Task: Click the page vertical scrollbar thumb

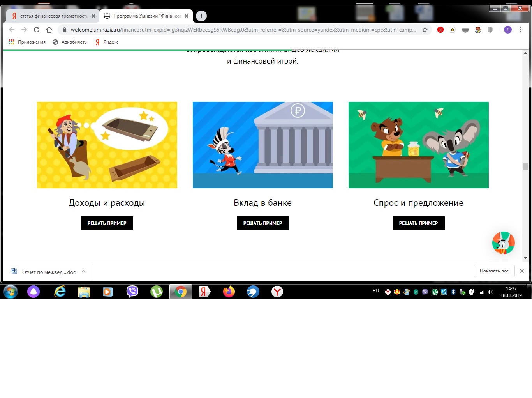Action: point(525,166)
